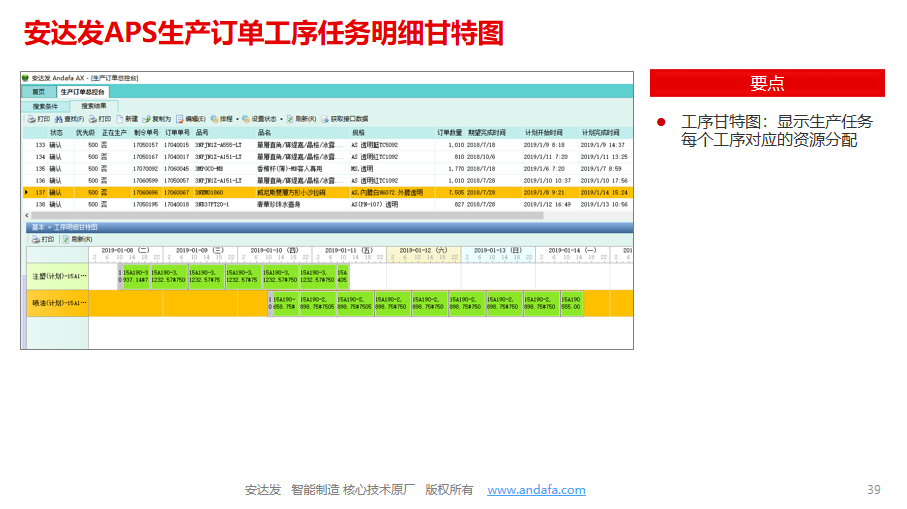Select the 2019-01-12 (六) date marker in Gantt
The height and width of the screenshot is (509, 907).
[422, 249]
